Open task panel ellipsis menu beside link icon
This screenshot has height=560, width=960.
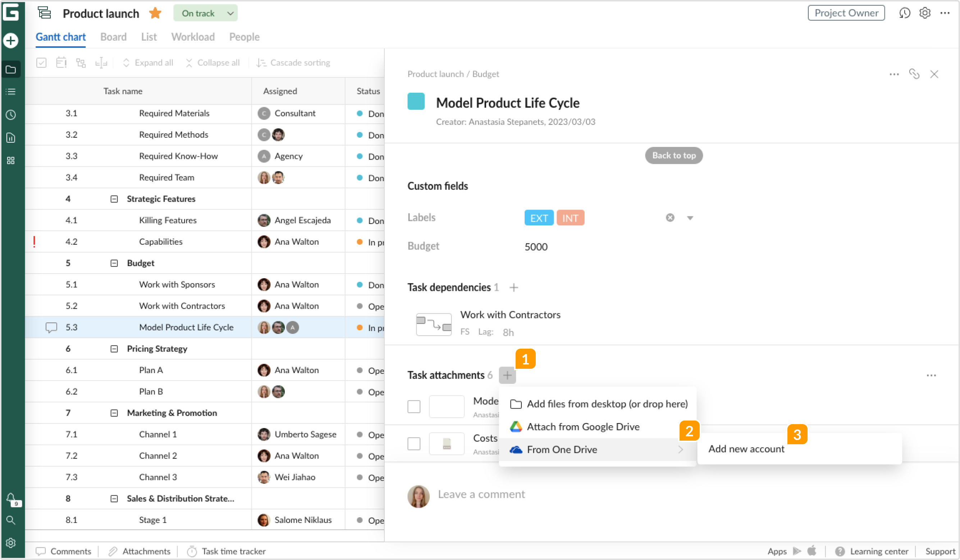(894, 74)
